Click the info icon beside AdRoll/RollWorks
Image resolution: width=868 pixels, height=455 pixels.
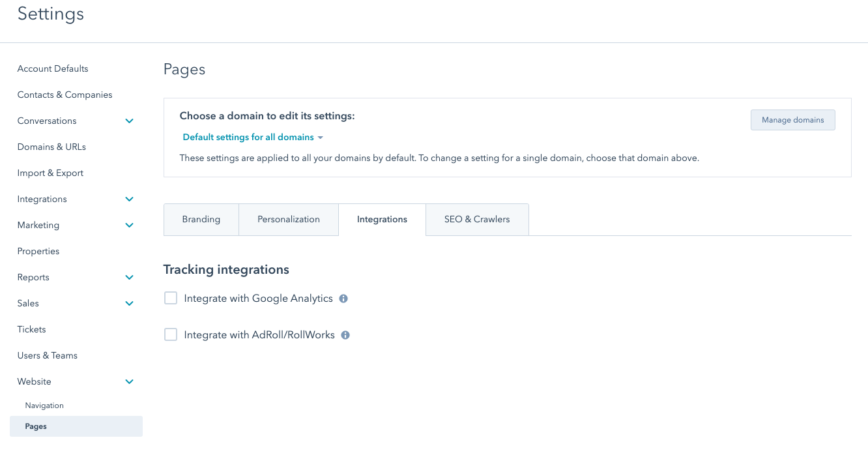click(345, 334)
